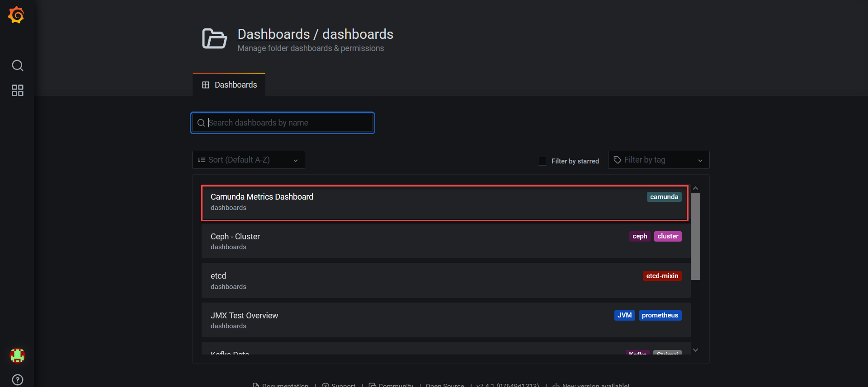This screenshot has width=868, height=387.
Task: Switch to the Dashboards tab
Action: (x=229, y=85)
